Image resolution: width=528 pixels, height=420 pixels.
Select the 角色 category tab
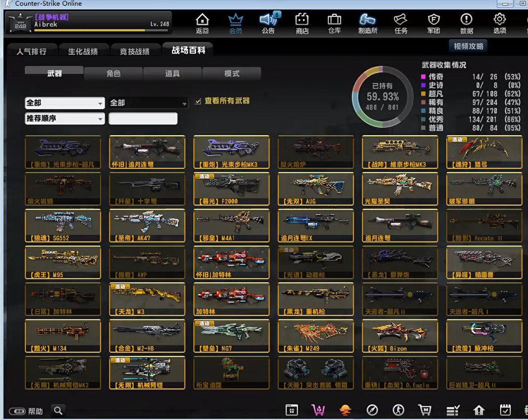tap(113, 74)
